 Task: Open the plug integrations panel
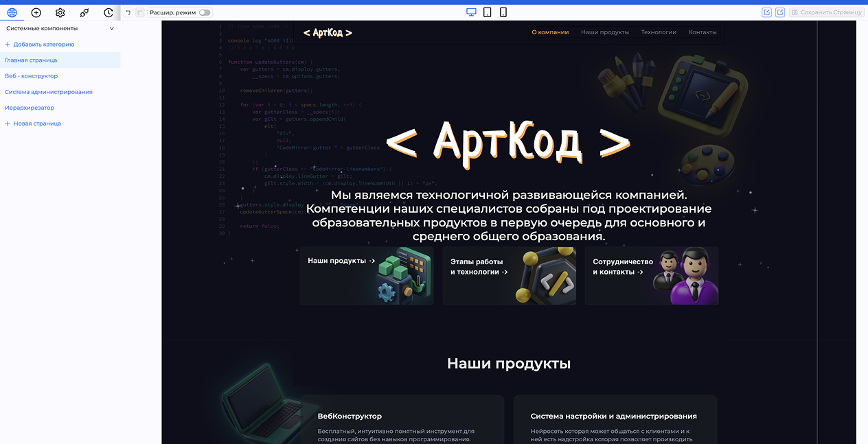point(84,12)
